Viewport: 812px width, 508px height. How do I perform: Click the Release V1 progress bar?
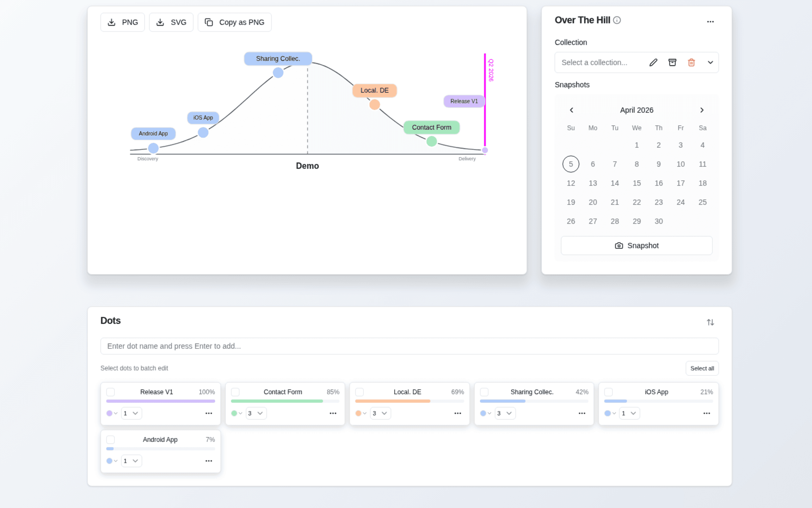click(161, 401)
